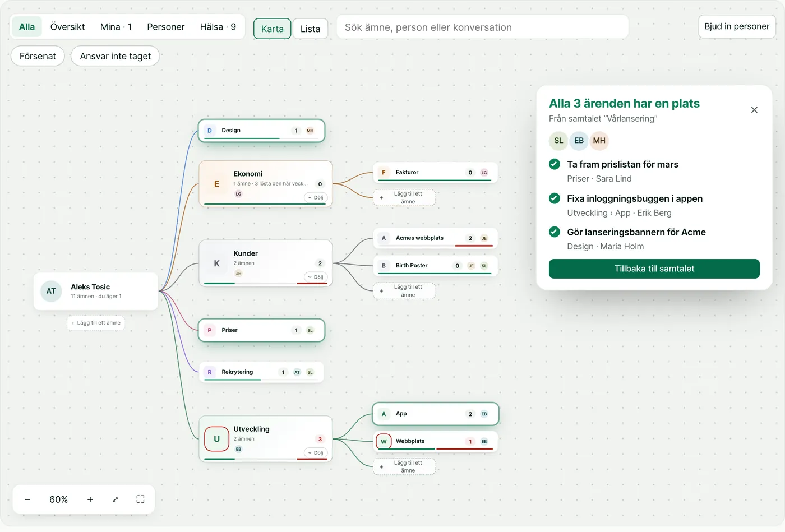Toggle checkmark for "Fixa inloggningsbuggen i appen"

coord(555,198)
